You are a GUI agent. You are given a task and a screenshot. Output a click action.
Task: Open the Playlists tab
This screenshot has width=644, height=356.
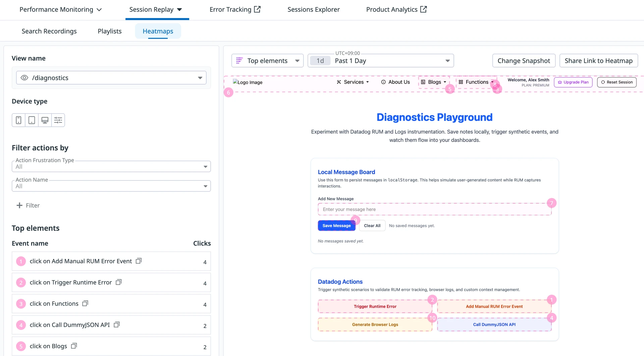tap(109, 31)
